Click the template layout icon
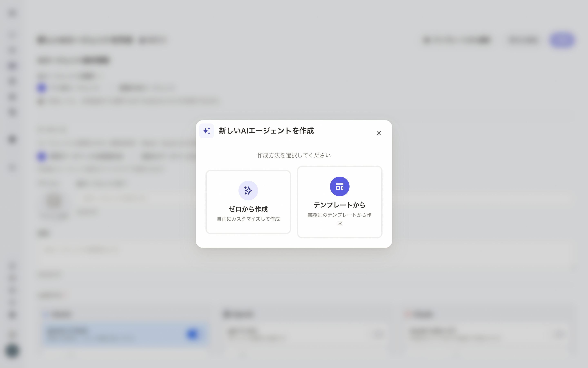The width and height of the screenshot is (588, 368). coord(340,186)
